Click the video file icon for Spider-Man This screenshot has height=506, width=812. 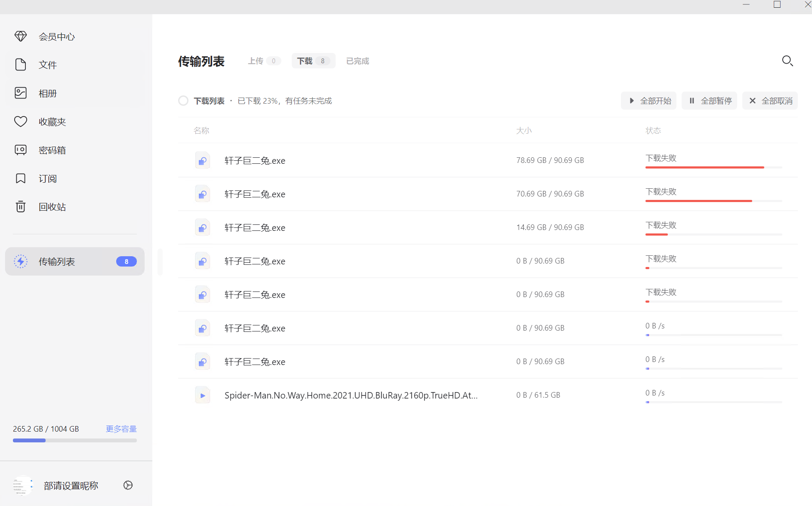pos(202,395)
